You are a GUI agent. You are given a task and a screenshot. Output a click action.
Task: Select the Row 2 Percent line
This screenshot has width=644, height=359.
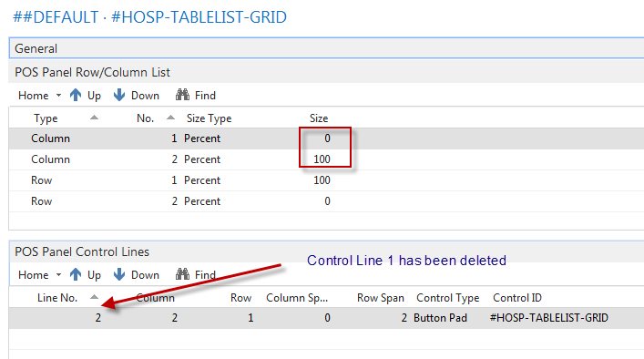pos(326,201)
